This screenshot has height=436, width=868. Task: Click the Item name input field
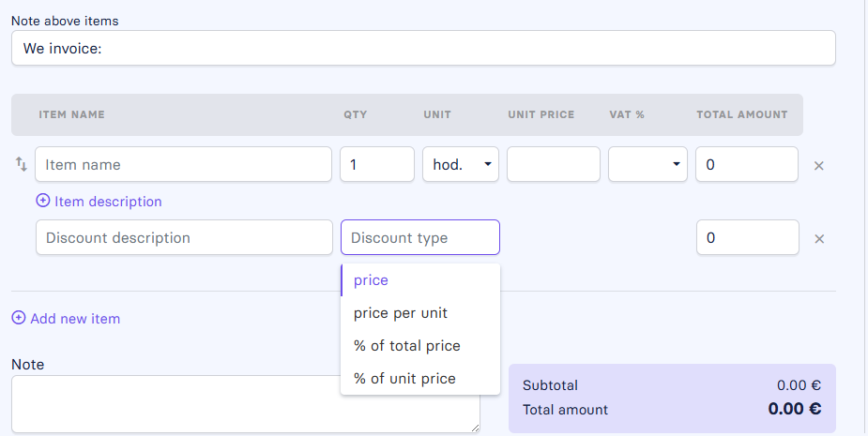point(183,164)
